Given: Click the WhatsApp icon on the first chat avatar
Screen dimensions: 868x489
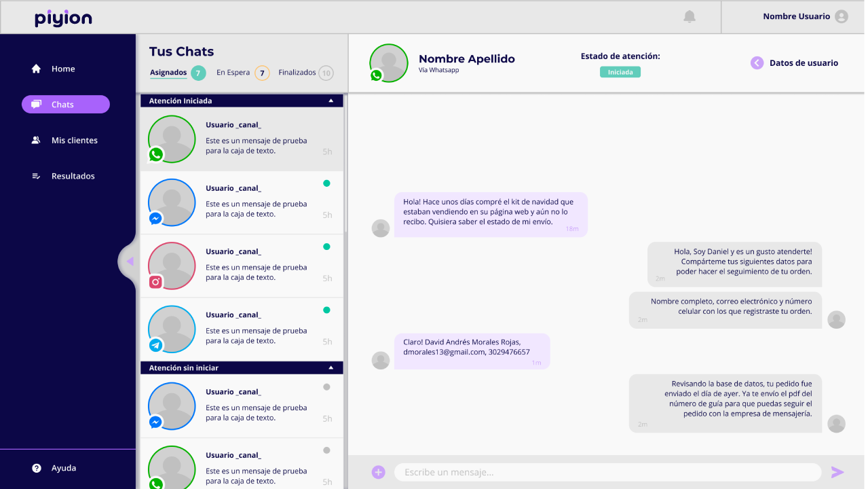Looking at the screenshot, I should pos(156,155).
